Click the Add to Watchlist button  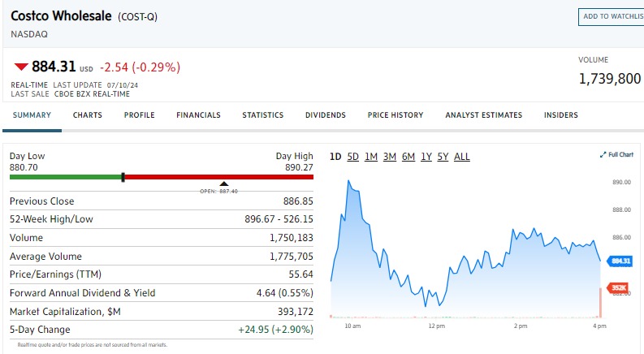(612, 17)
